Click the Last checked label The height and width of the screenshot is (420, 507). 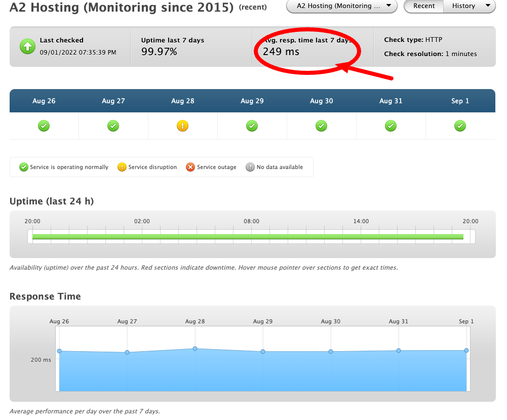coord(61,40)
